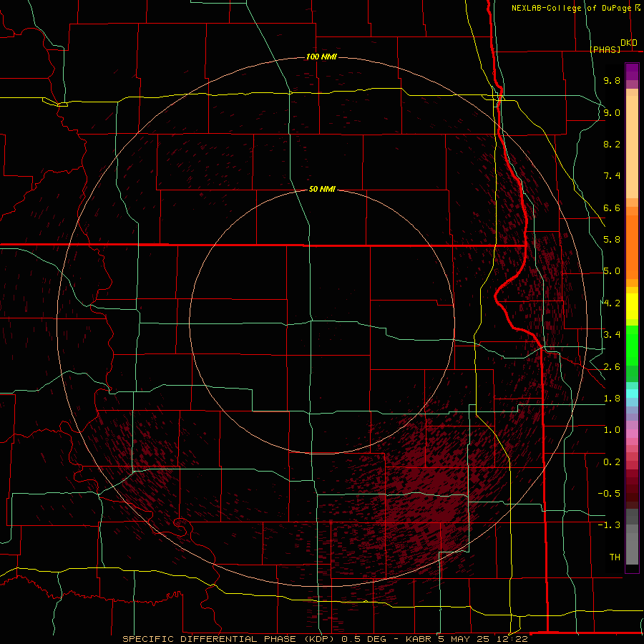This screenshot has height=644, width=644.
Task: Click the 4.2 value on the color scale
Action: (x=612, y=303)
